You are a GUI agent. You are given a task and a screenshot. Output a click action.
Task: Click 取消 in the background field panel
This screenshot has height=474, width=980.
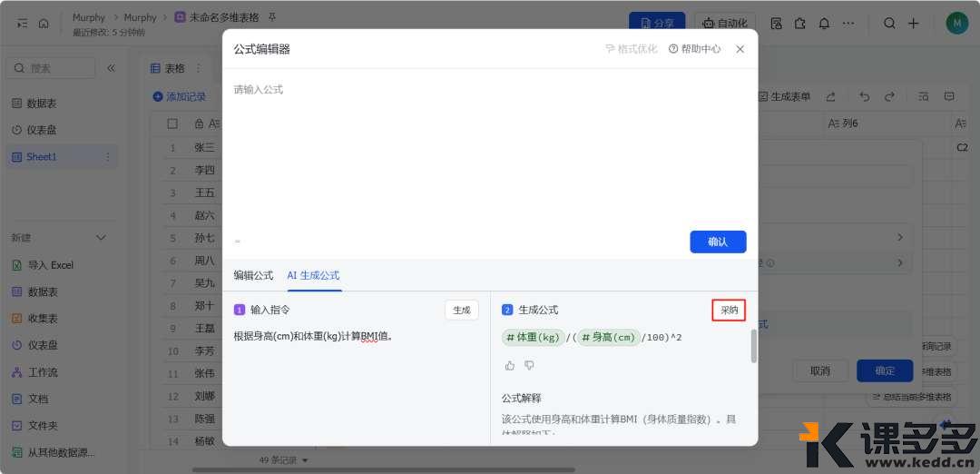click(x=820, y=370)
